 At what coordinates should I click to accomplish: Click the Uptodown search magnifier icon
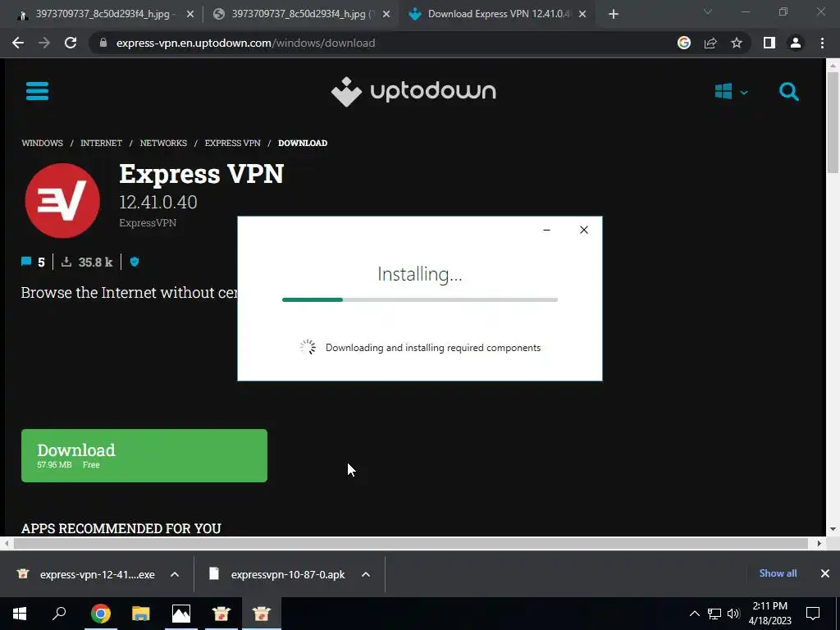tap(788, 92)
